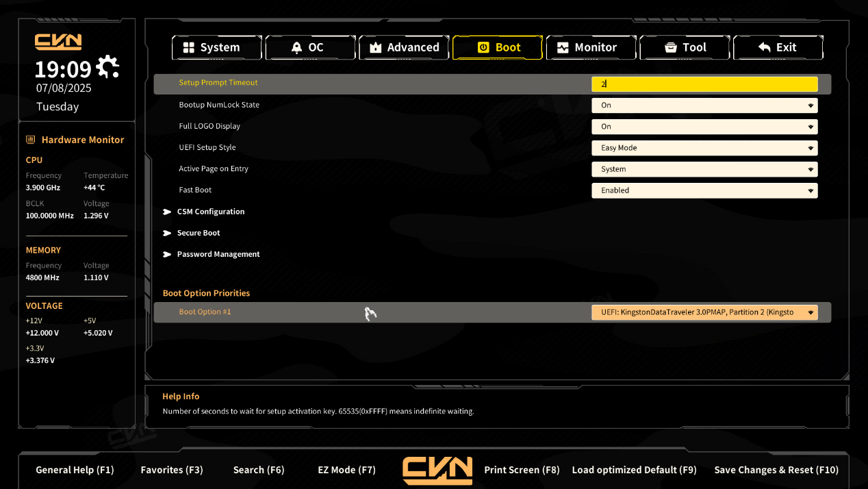The image size is (868, 489).
Task: Click Print Screen (F8)
Action: 522,470
